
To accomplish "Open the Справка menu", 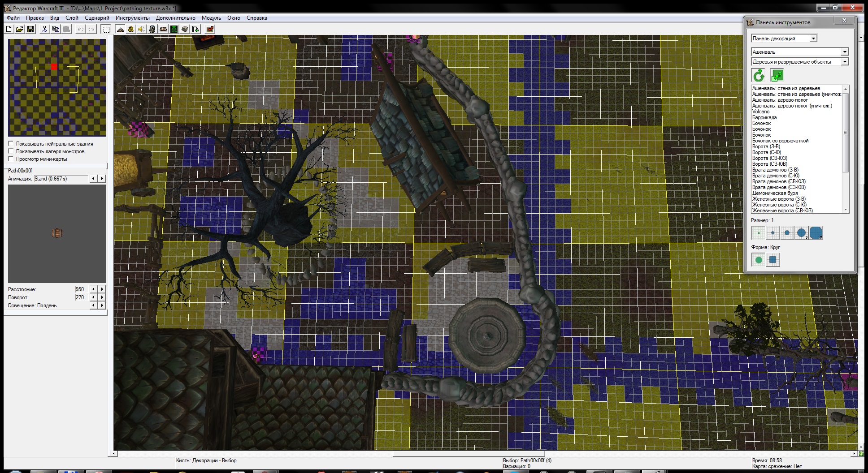I will coord(257,18).
